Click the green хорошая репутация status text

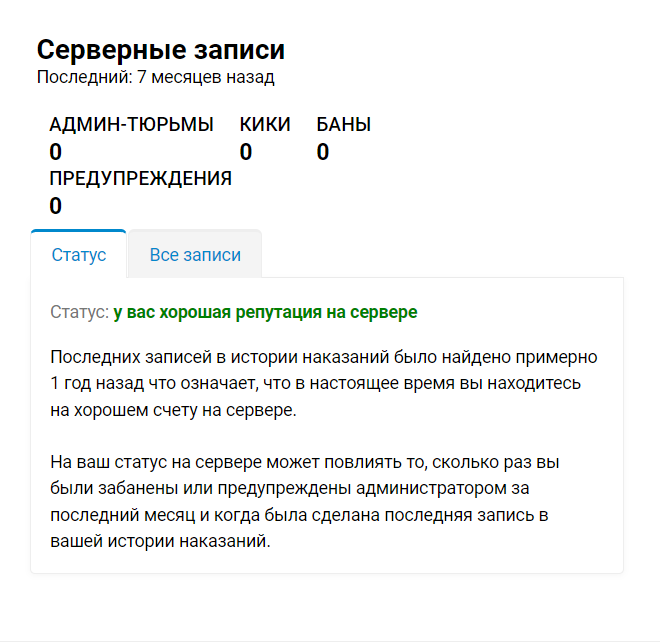point(265,312)
